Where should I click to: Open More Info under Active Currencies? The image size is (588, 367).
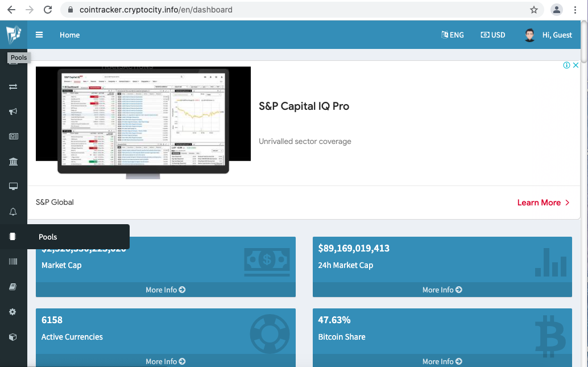tap(165, 361)
